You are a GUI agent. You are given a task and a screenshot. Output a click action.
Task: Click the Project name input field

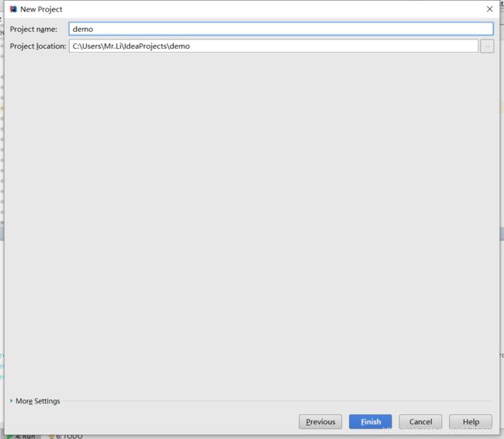(x=281, y=29)
